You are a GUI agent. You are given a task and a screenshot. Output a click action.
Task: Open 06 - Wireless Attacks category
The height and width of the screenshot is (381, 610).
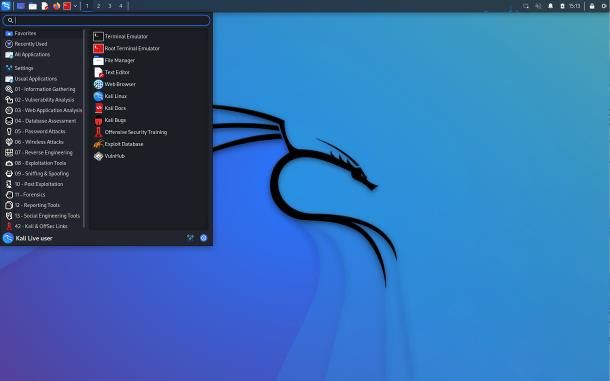(x=42, y=142)
